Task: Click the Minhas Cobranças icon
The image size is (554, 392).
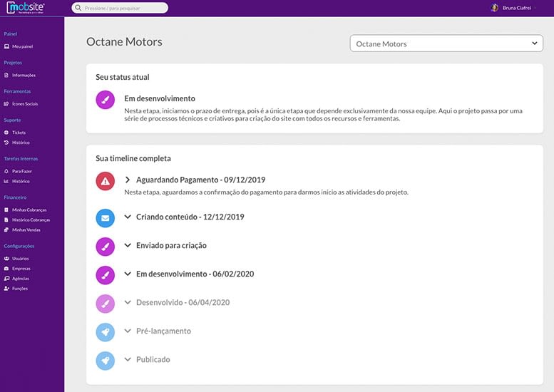Action: (x=6, y=210)
